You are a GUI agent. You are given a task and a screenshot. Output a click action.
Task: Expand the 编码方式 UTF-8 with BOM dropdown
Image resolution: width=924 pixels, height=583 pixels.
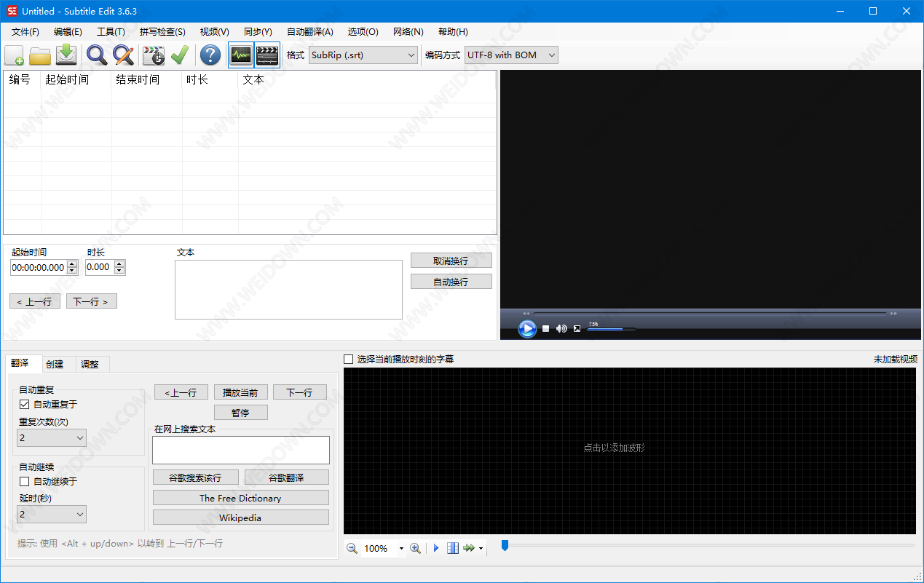tap(511, 55)
